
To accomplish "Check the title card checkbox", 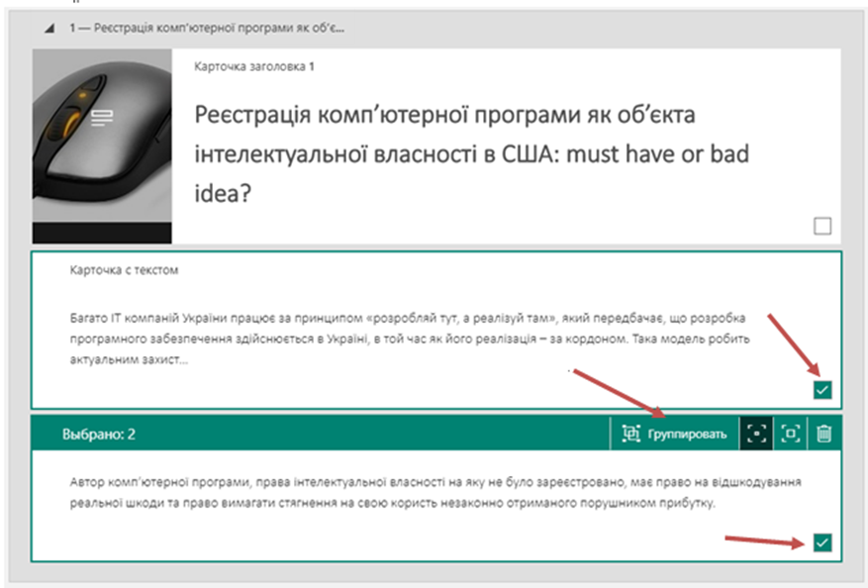I will [x=822, y=226].
